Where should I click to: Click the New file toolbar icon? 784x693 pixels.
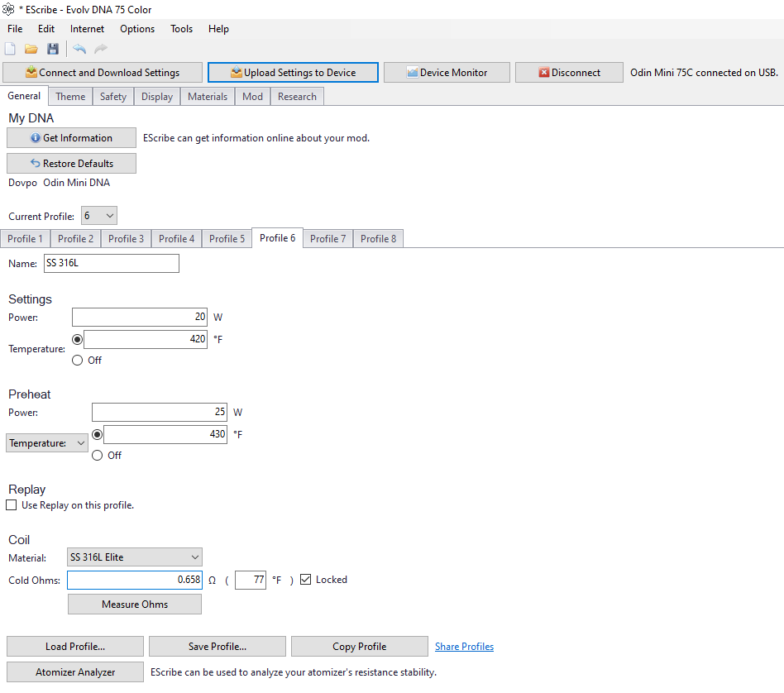click(10, 50)
